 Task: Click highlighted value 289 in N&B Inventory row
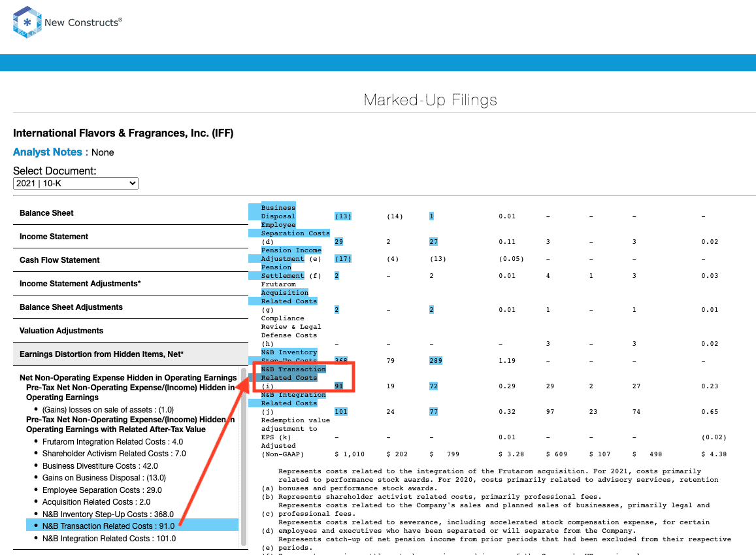436,361
